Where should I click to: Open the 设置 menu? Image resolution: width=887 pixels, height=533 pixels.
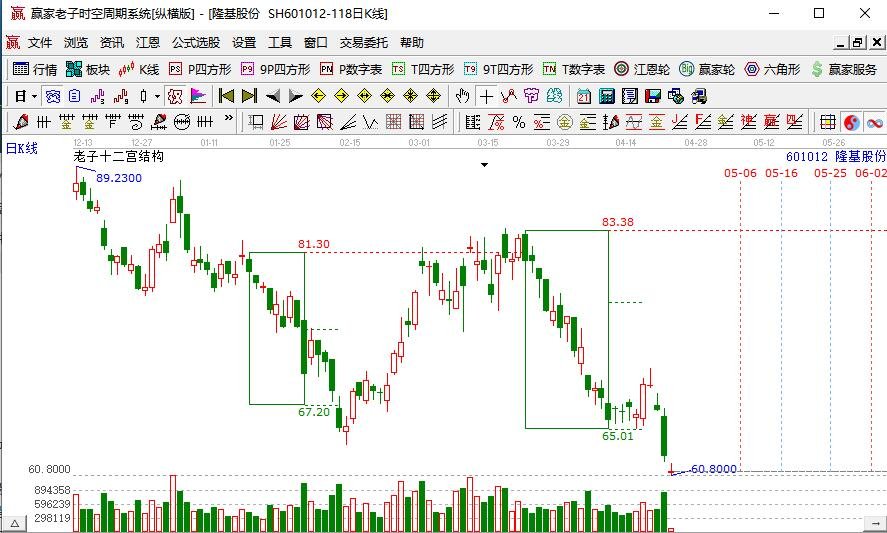(x=244, y=42)
